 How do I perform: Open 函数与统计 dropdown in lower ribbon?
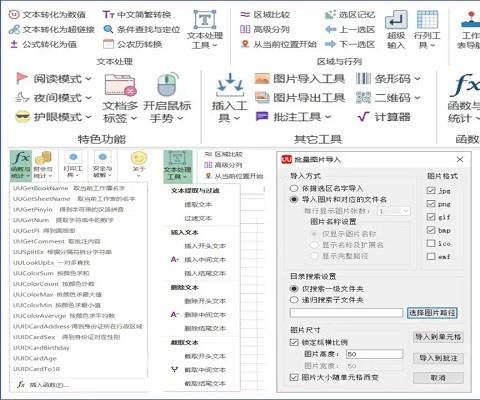[x=21, y=166]
